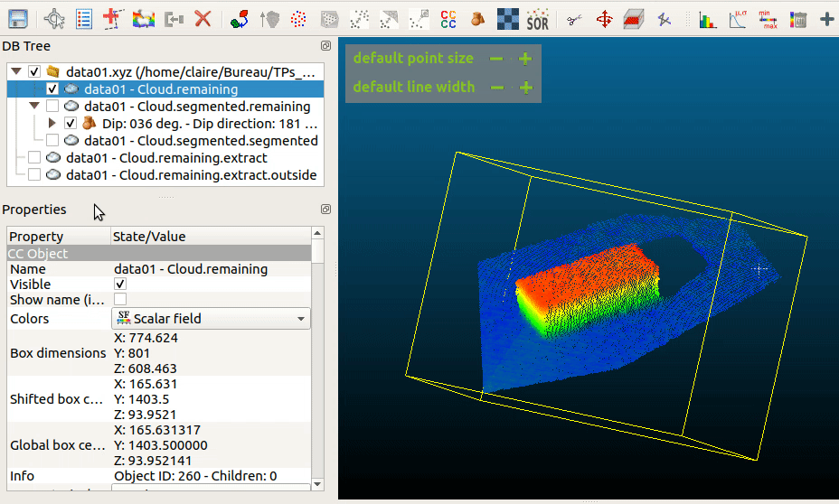Click the Sample points on mesh icon

pyautogui.click(x=330, y=20)
